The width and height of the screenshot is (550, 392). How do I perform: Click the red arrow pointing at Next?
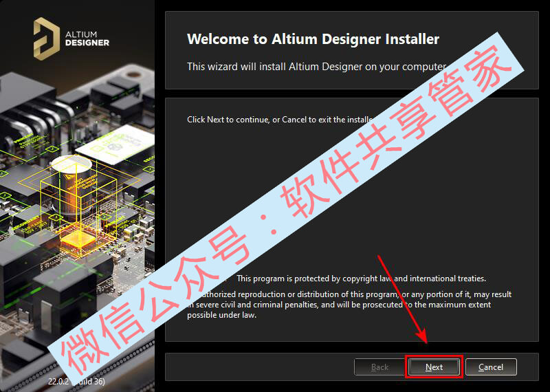(403, 299)
